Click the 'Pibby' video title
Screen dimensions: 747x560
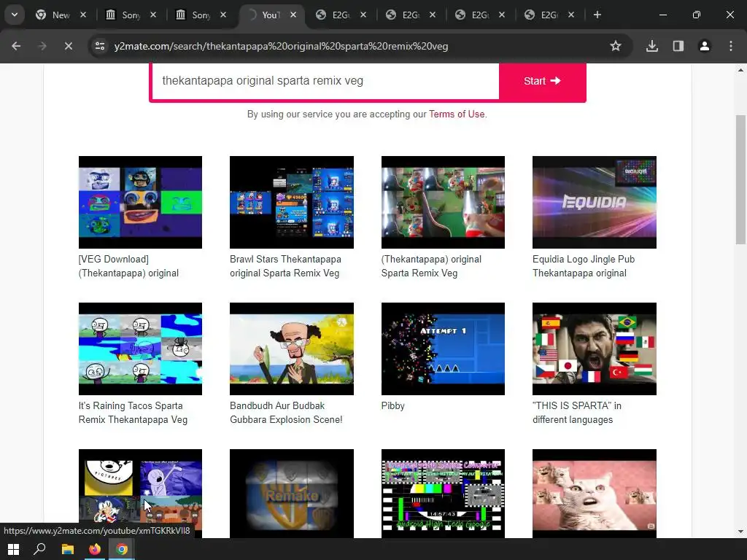(x=393, y=406)
